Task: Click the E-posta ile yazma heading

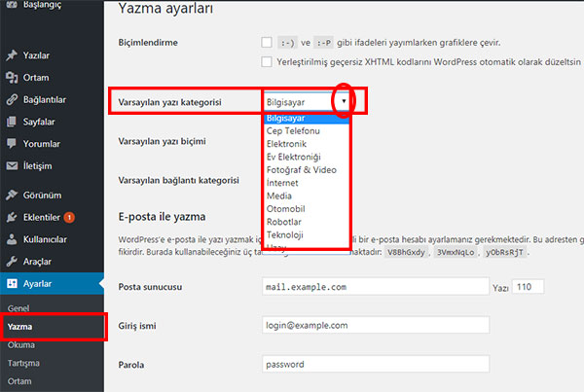Action: click(162, 217)
